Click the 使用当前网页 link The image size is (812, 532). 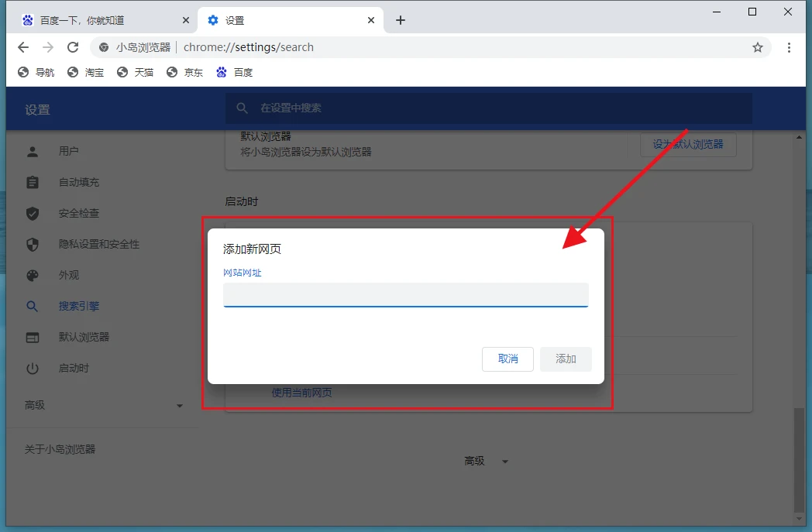click(302, 393)
